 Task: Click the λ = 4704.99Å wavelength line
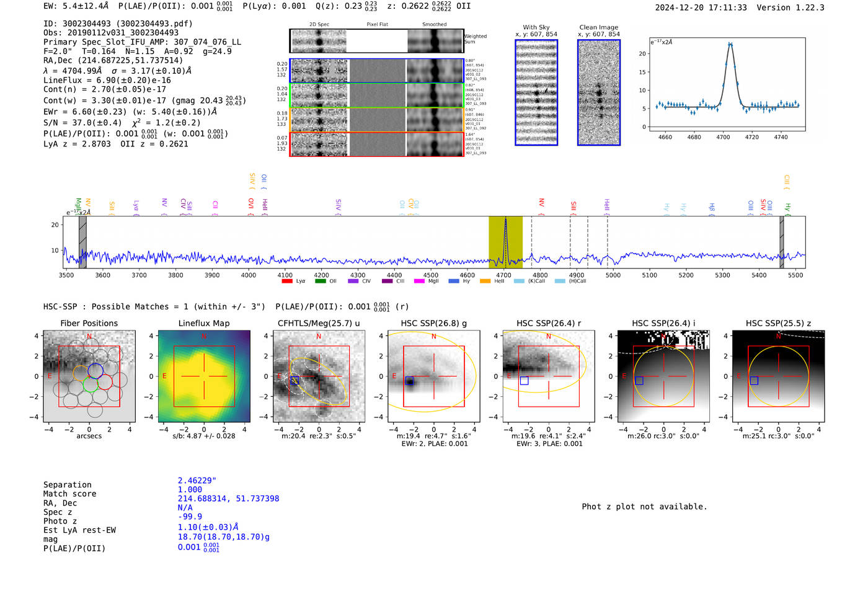tap(117, 71)
